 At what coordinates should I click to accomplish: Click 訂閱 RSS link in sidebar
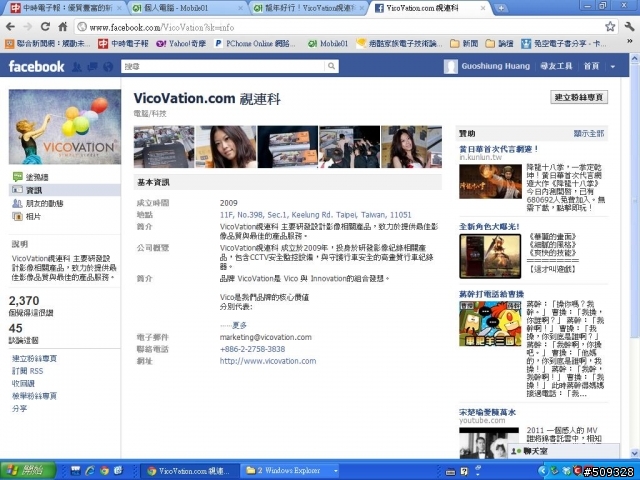pyautogui.click(x=27, y=371)
